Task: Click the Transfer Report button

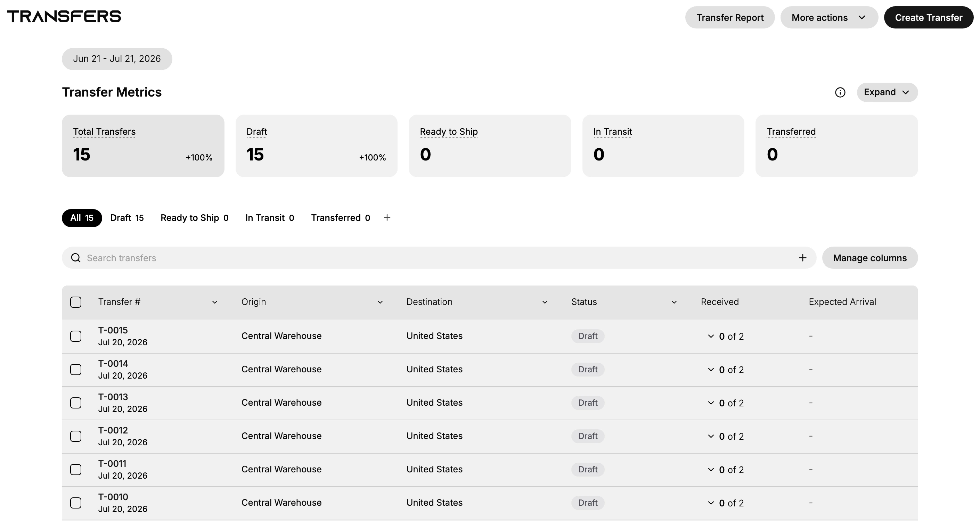Action: click(x=730, y=17)
